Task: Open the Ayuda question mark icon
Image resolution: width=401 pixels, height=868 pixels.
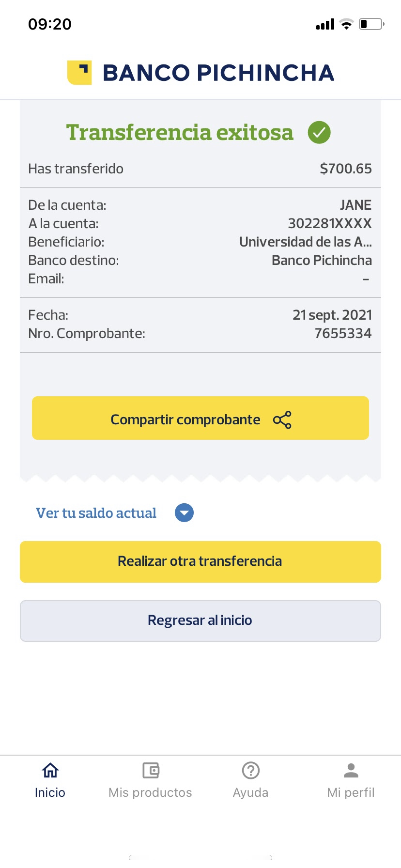Action: (x=251, y=770)
